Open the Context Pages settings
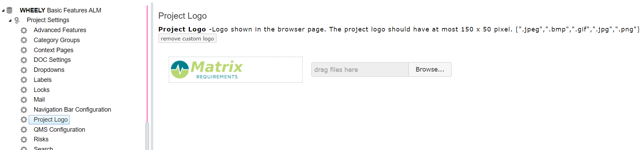 [54, 50]
